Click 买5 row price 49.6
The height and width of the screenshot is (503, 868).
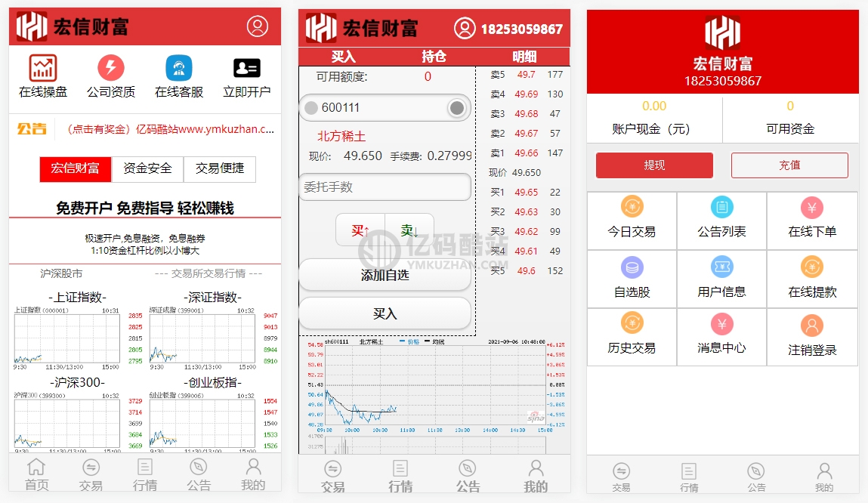click(x=526, y=270)
